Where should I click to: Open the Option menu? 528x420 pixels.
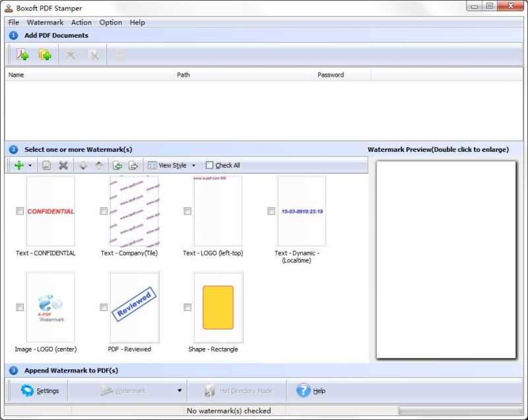[x=110, y=22]
